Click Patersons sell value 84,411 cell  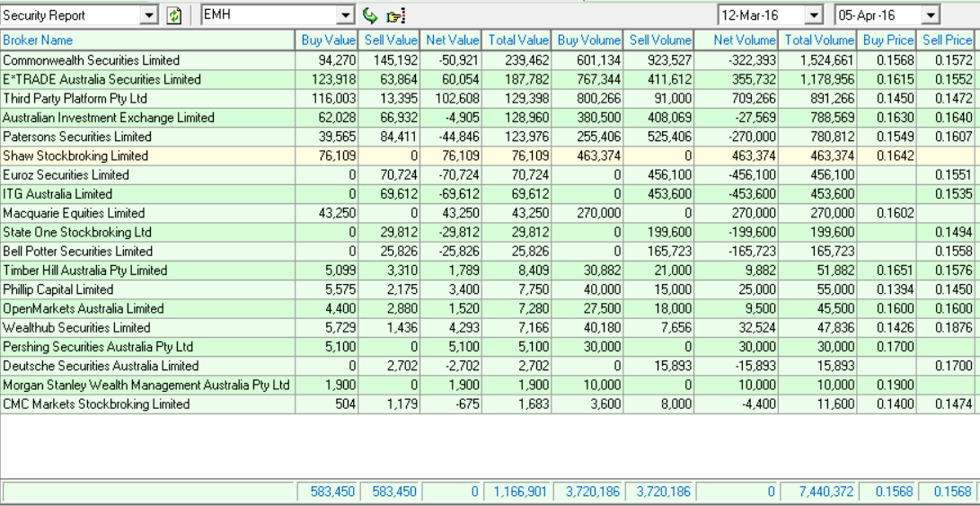389,137
